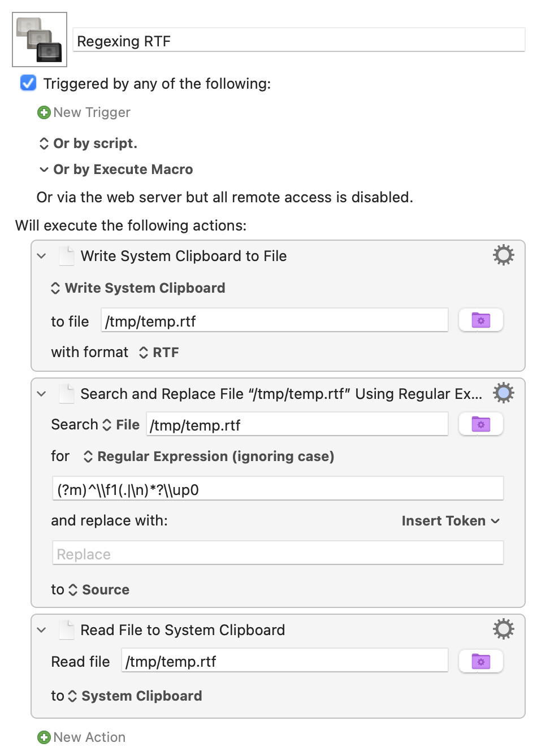This screenshot has height=756, width=537.
Task: Change the 'with format RTF' popup selection
Action: click(x=159, y=353)
